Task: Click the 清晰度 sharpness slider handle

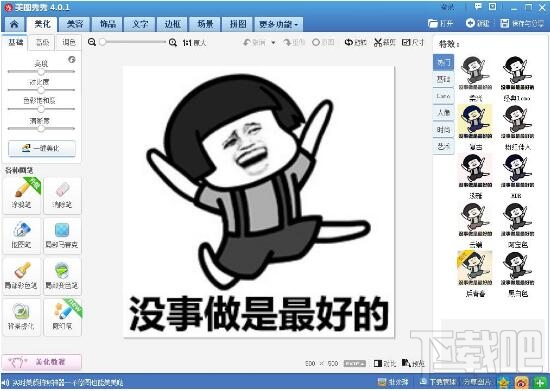Action: pyautogui.click(x=41, y=128)
